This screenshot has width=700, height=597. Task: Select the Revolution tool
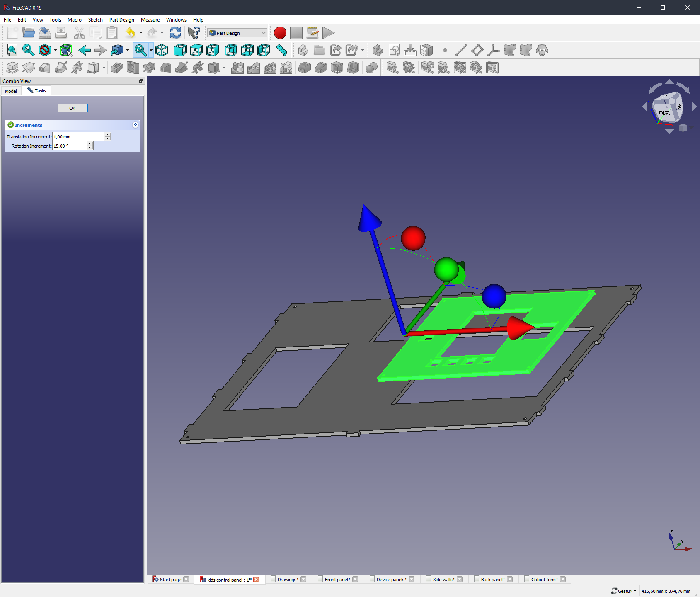[x=28, y=68]
